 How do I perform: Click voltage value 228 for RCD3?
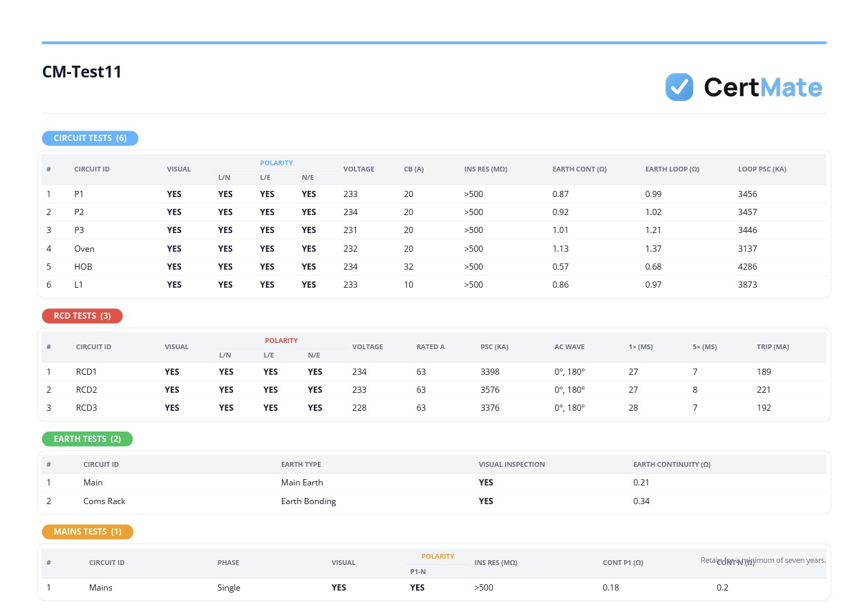point(359,408)
